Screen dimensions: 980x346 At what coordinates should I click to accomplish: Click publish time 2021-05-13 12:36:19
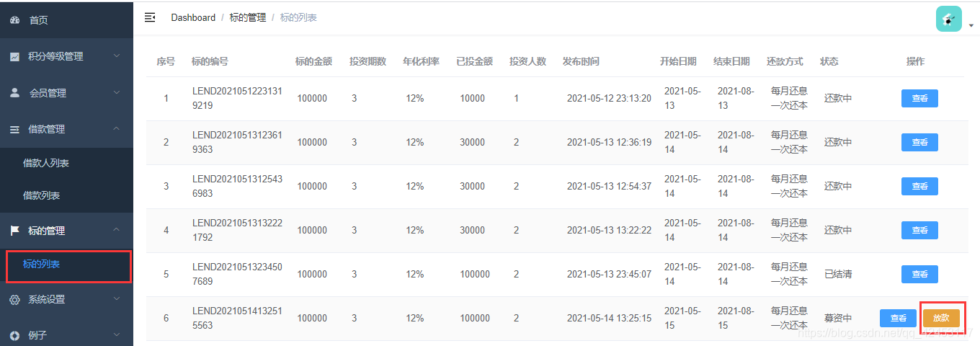tap(609, 143)
